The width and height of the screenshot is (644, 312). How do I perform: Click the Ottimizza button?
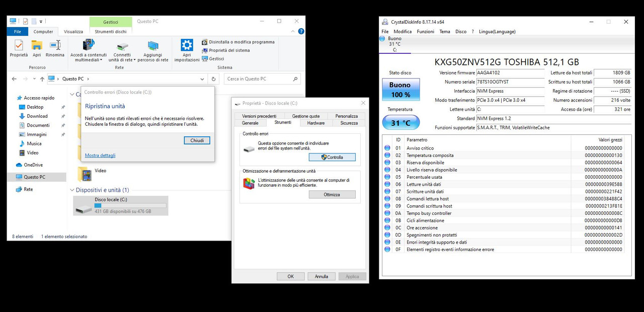(332, 194)
